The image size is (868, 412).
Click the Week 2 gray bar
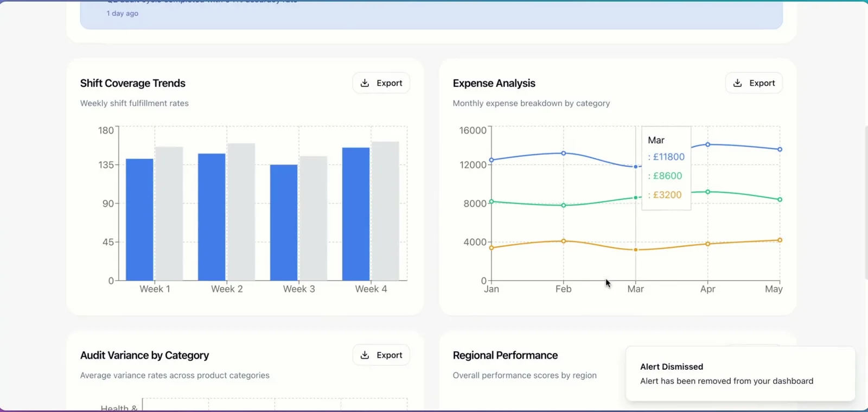click(x=241, y=212)
